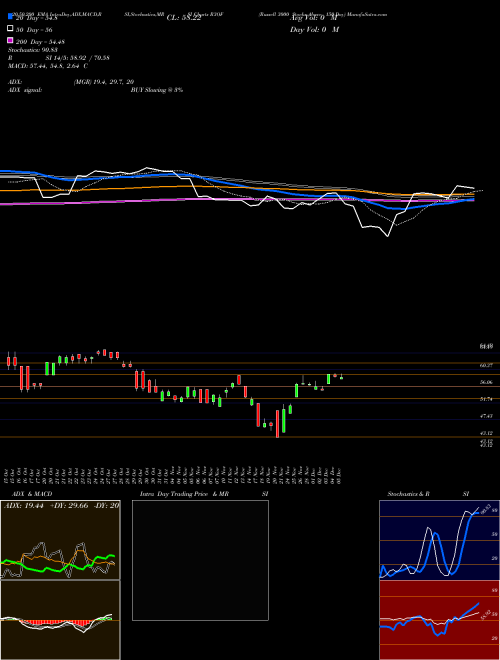The height and width of the screenshot is (660, 500).
Task: Open the red RSI chart thumbnail
Action: [x=439, y=620]
